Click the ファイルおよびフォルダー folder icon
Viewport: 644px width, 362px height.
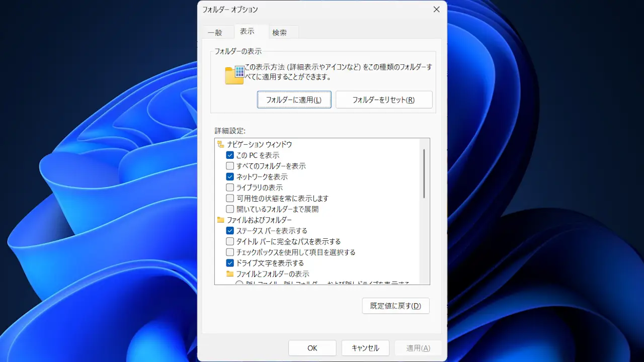[x=220, y=220]
